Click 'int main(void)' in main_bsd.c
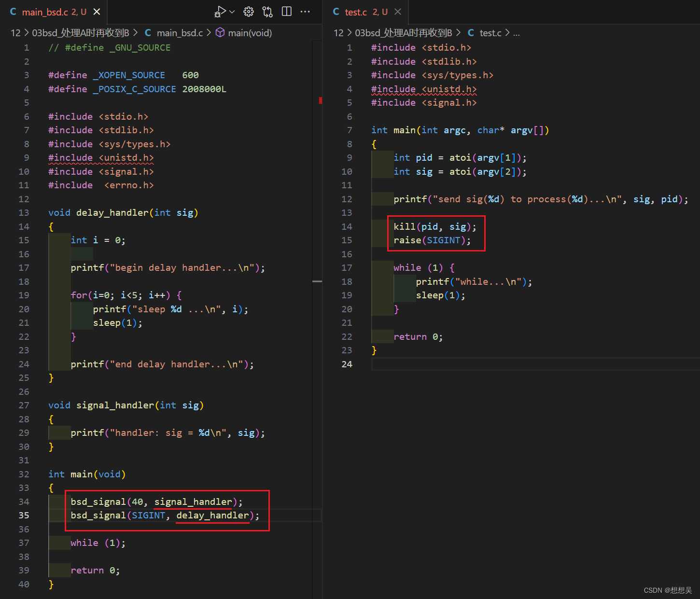The image size is (700, 599). coord(87,474)
